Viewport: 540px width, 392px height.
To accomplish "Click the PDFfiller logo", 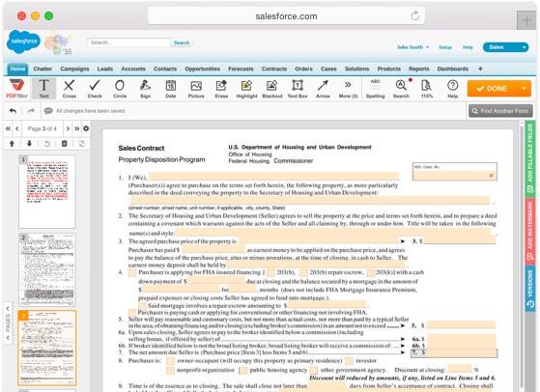I will (16, 89).
